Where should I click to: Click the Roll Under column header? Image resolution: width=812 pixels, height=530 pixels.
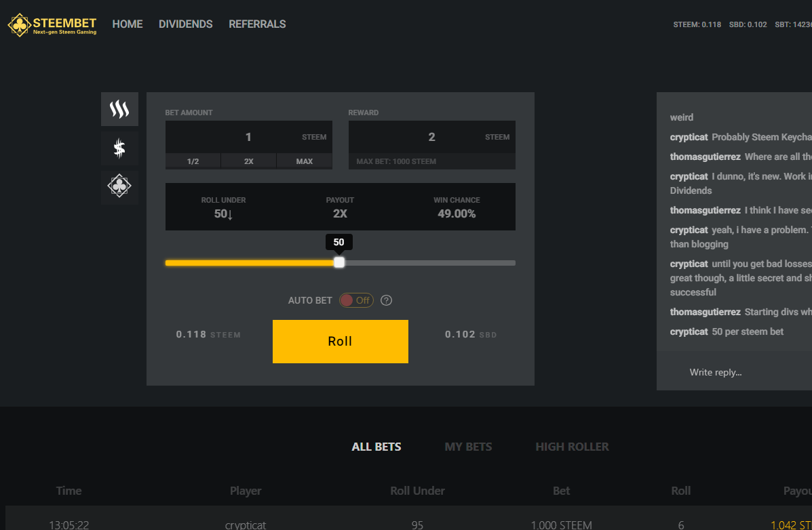417,491
